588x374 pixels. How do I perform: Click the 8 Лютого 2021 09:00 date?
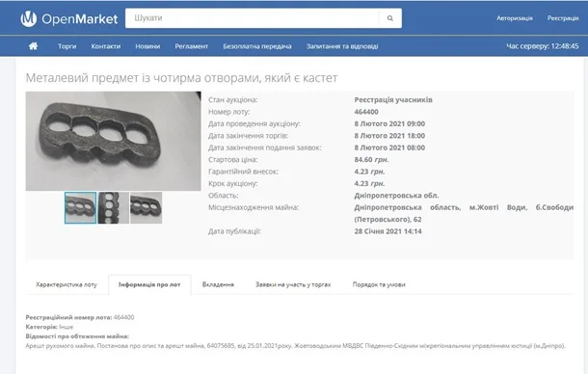tap(389, 123)
